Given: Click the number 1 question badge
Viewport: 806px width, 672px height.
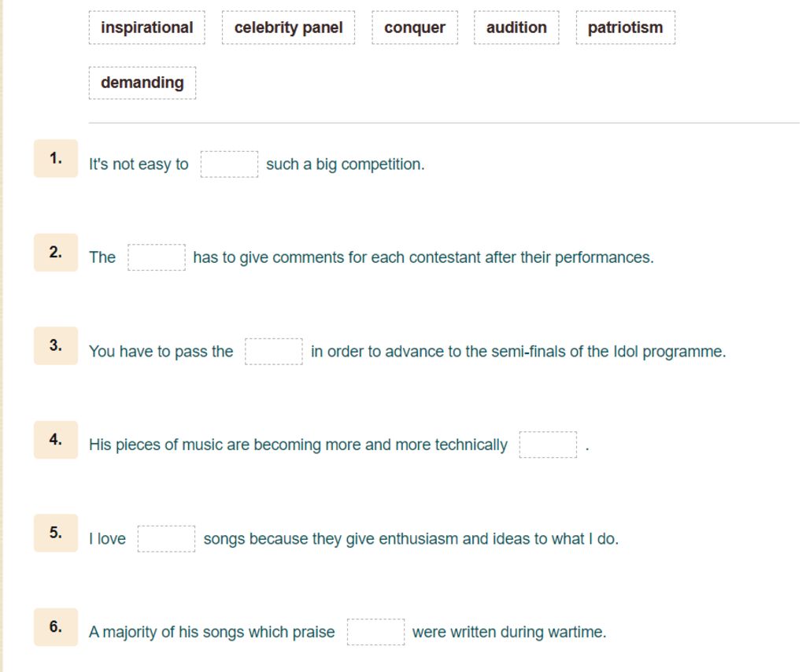Looking at the screenshot, I should coord(56,158).
